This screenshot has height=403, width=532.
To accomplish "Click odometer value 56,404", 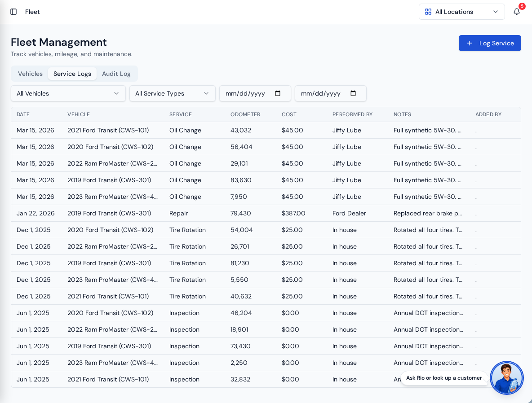I will (x=241, y=147).
